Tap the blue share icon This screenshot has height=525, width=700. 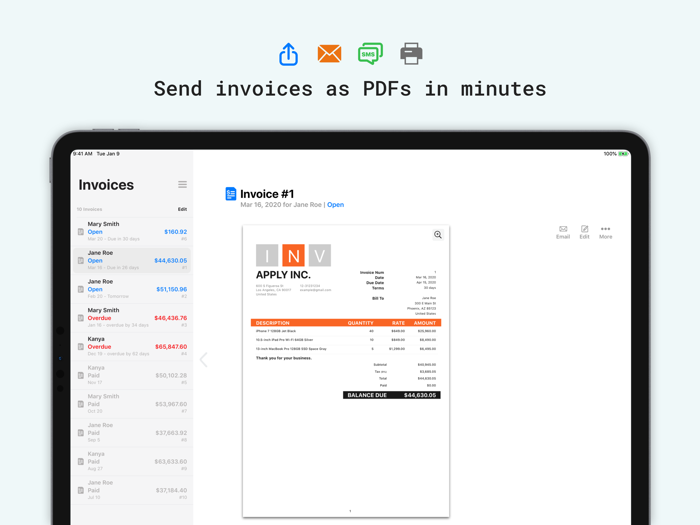[x=288, y=54]
